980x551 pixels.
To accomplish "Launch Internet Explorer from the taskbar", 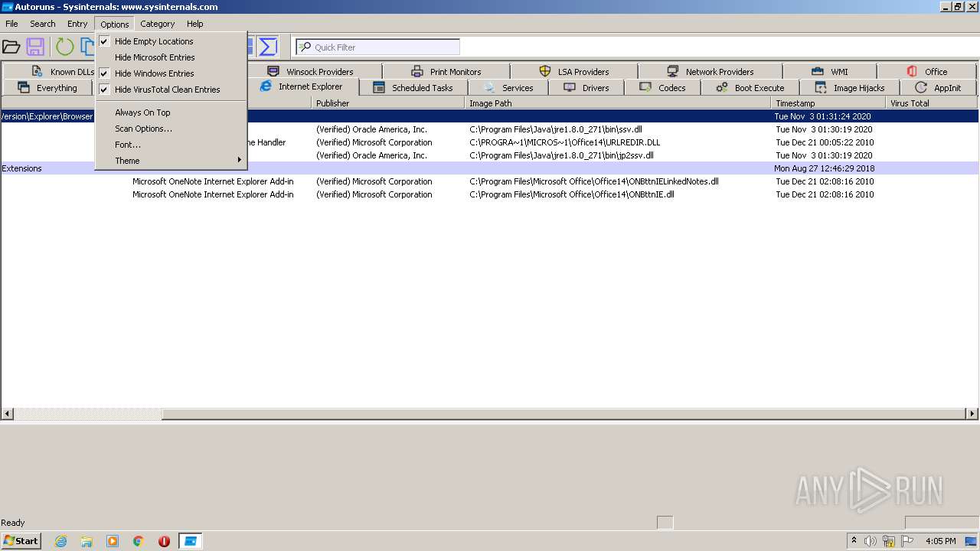I will (x=60, y=541).
